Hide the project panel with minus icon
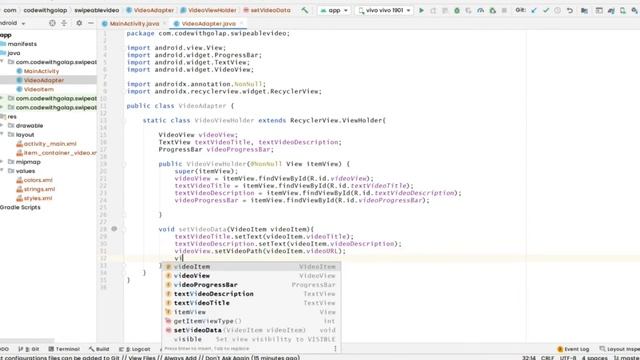640x360 pixels. point(91,23)
